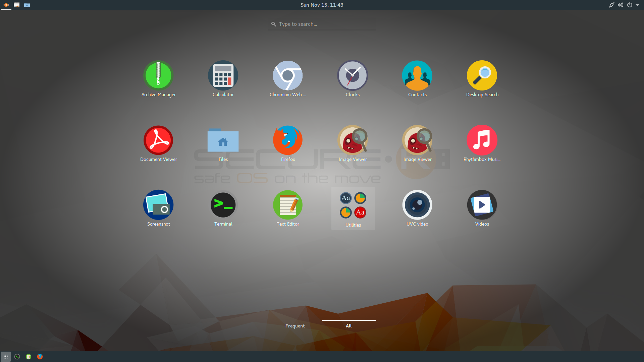Open Document Viewer
Viewport: 644px width, 362px height.
click(158, 144)
